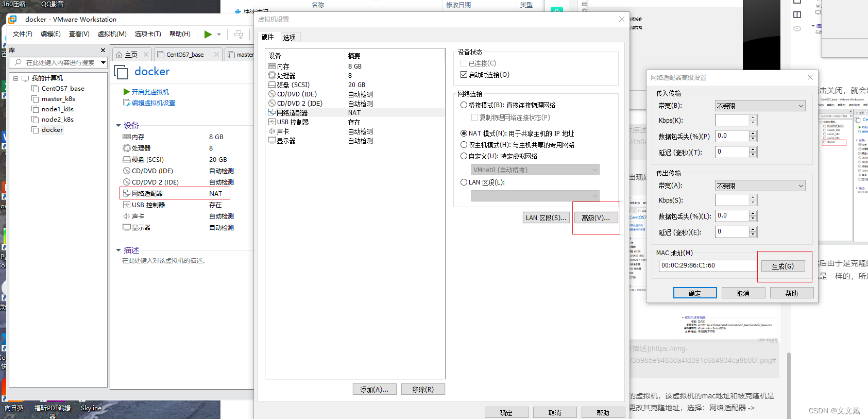
Task: Toggle replicate physical network state (复制物理网络连接状态) checkbox
Action: (x=475, y=118)
